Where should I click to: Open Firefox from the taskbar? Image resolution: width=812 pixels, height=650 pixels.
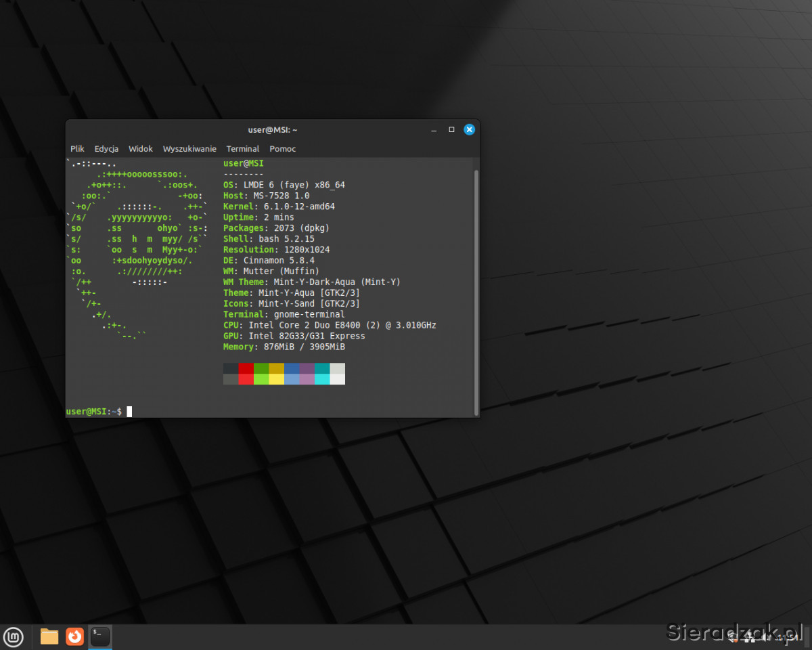(74, 636)
